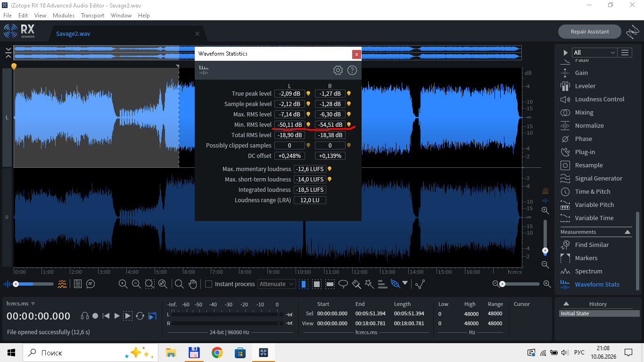Image resolution: width=644 pixels, height=362 pixels.
Task: Switch to the Savage2.wav tab
Action: (73, 33)
